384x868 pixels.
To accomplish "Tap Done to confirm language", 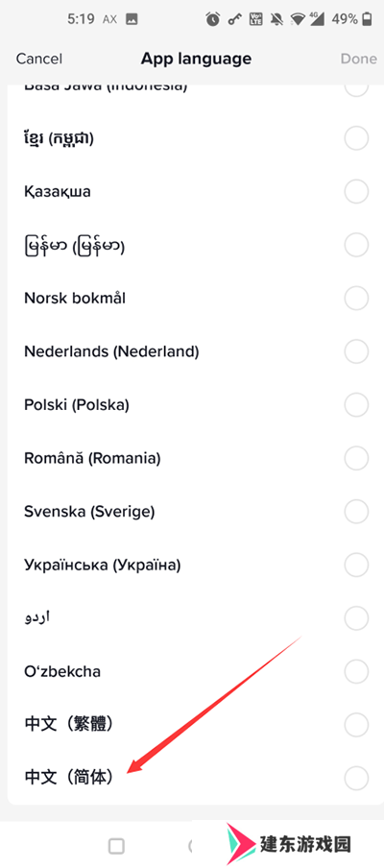I will (x=358, y=59).
